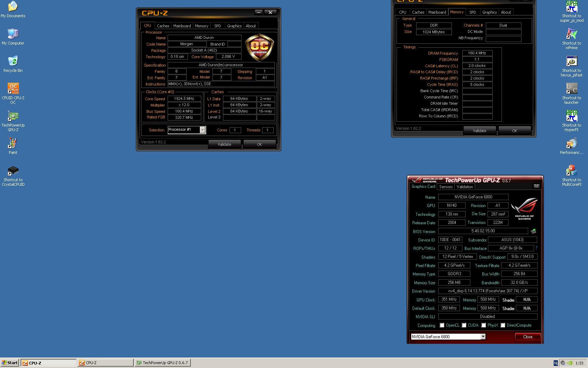This screenshot has width=588, height=368.
Task: Activate first CPU-Z taskbar button
Action: [x=49, y=363]
